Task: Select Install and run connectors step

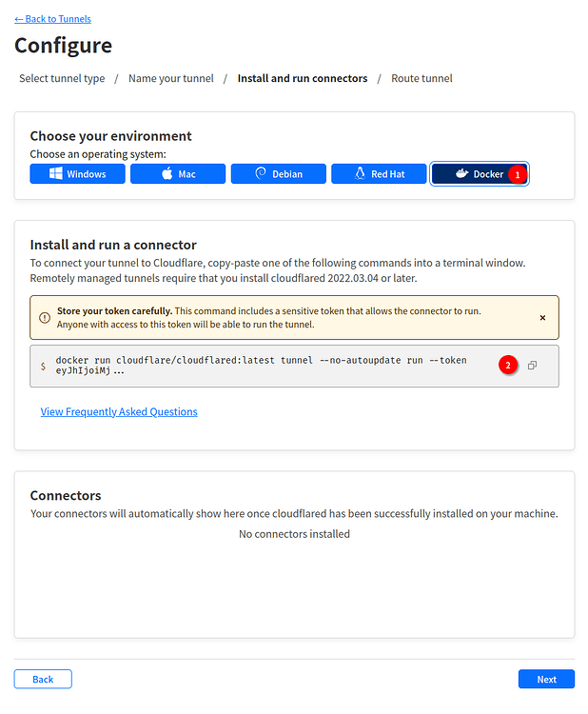Action: click(302, 78)
